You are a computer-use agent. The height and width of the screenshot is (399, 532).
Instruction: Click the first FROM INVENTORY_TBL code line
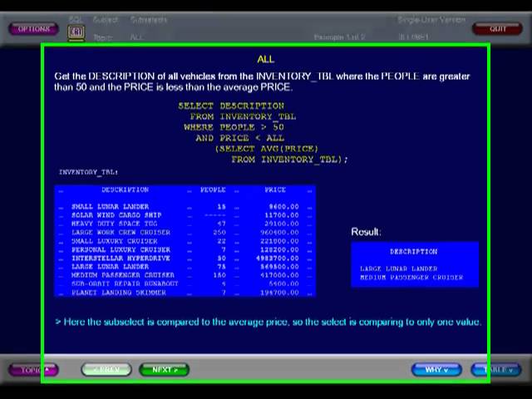click(243, 116)
